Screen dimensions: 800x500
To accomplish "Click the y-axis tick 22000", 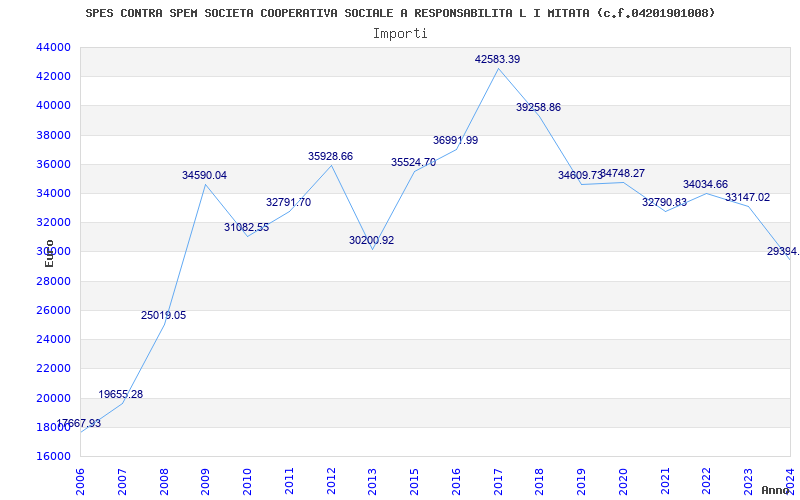I will pos(53,368).
